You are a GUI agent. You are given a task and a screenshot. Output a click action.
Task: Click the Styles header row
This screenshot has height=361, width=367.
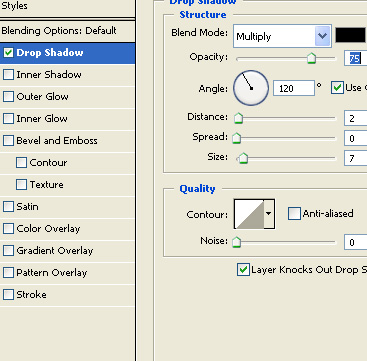coord(67,7)
